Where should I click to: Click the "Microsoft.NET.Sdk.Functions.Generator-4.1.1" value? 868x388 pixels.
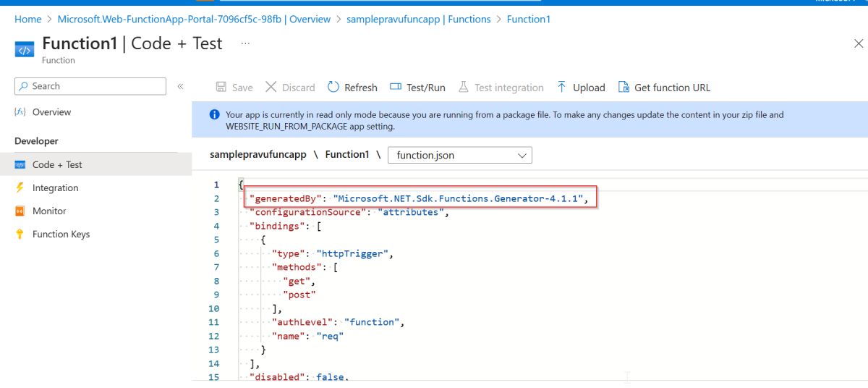click(459, 198)
